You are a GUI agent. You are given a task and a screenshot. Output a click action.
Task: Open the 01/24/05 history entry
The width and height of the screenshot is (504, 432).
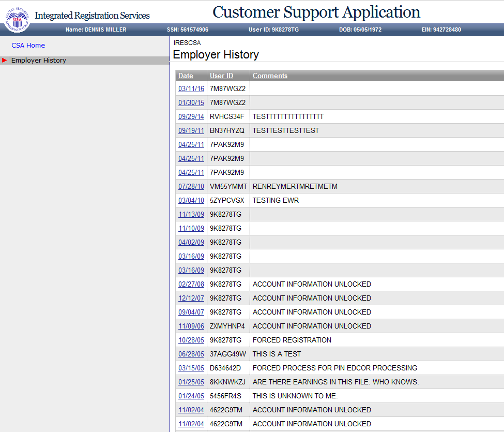pos(191,396)
